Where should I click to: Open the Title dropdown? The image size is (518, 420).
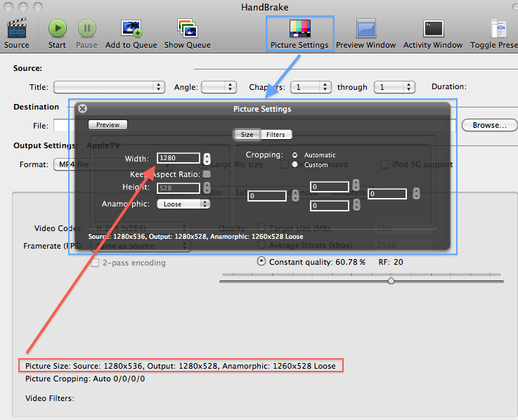click(x=110, y=87)
